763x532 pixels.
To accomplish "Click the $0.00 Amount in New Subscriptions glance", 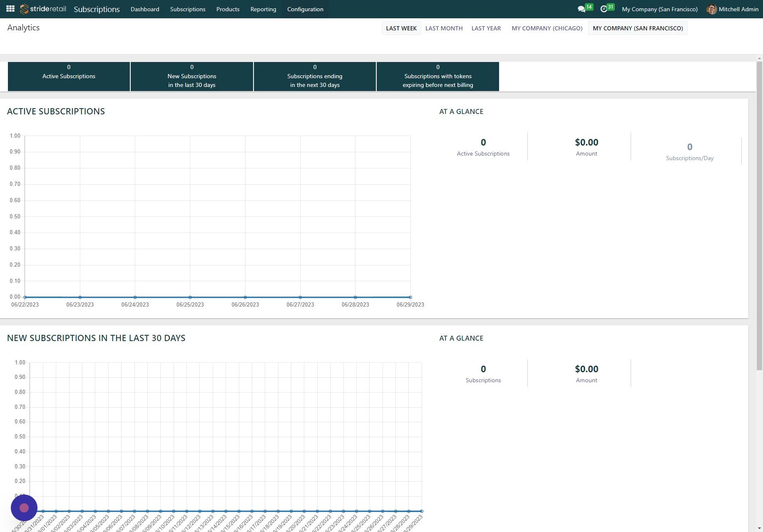I will [587, 369].
